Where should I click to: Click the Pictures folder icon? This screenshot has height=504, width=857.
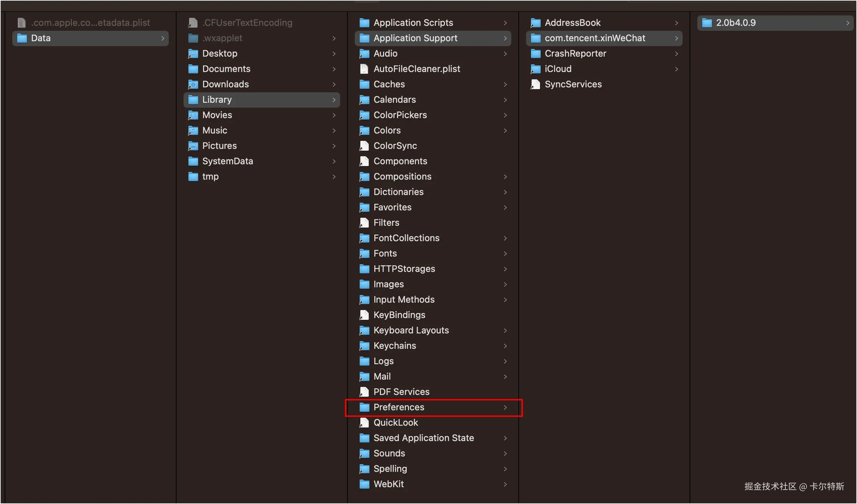(193, 146)
